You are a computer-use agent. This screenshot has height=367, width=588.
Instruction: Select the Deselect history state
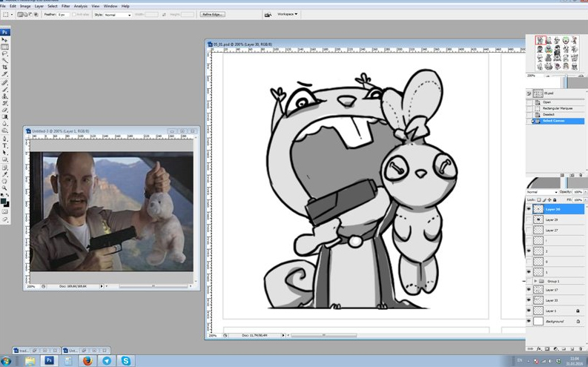click(x=549, y=114)
